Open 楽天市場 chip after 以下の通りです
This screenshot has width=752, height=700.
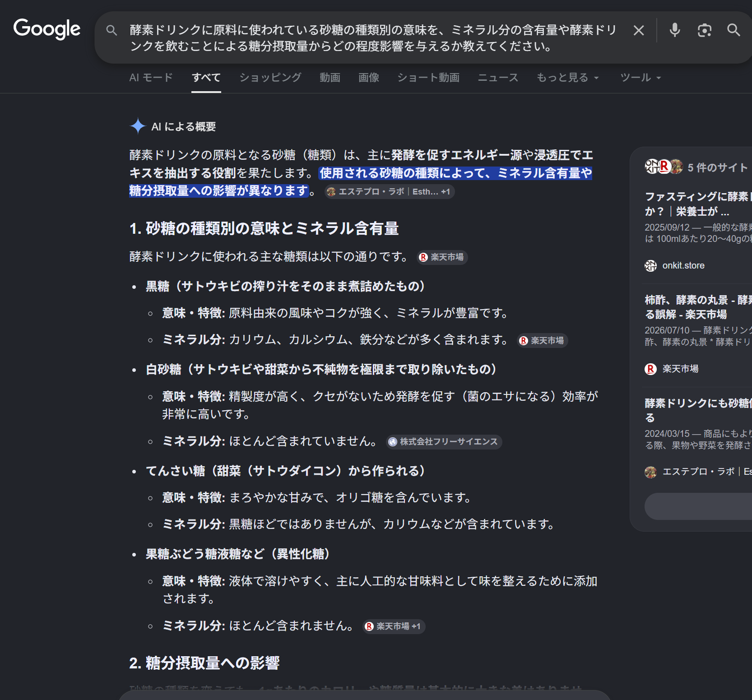point(442,257)
